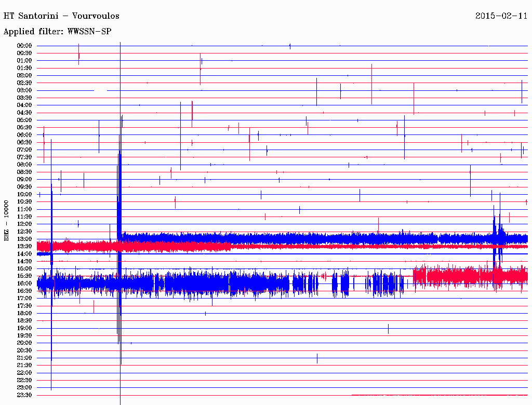Click the '19:00' time label

click(24, 328)
